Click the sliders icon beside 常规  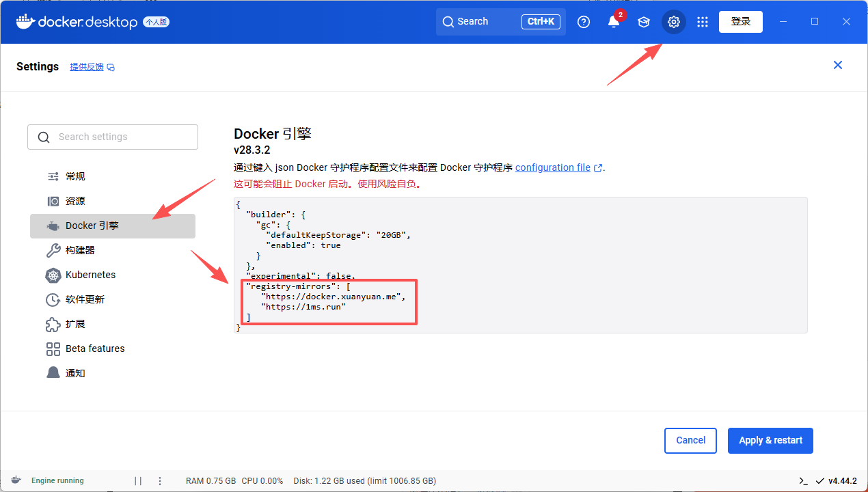[x=53, y=176]
